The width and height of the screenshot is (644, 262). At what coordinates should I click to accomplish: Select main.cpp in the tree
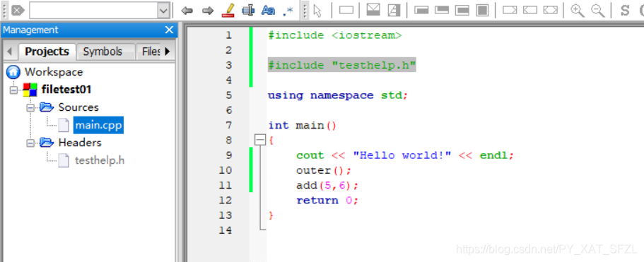[x=98, y=125]
